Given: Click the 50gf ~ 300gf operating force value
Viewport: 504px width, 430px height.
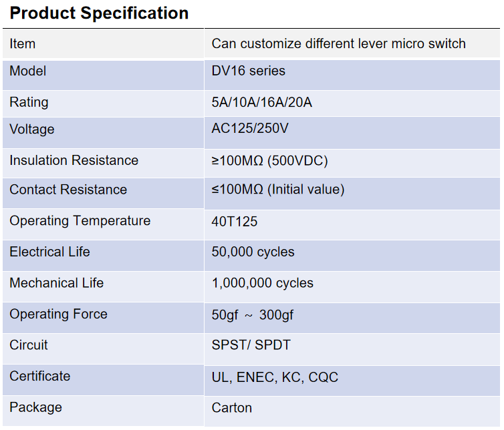Looking at the screenshot, I should [252, 315].
